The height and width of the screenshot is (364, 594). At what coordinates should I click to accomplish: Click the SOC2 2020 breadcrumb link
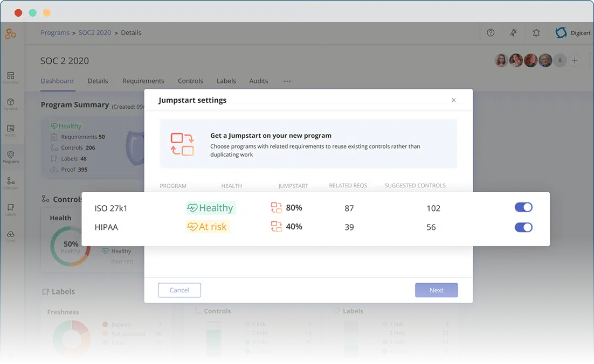pyautogui.click(x=94, y=33)
